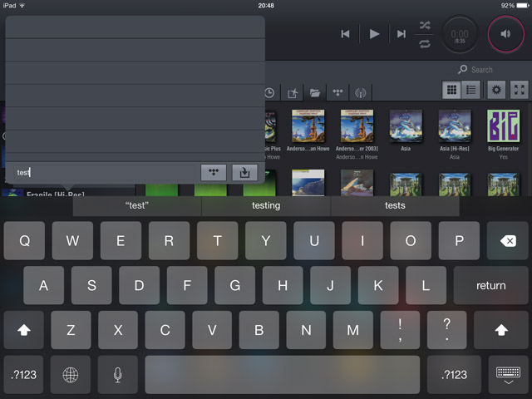532x399 pixels.
Task: Tap the 20:48 clock in status bar
Action: click(x=266, y=6)
